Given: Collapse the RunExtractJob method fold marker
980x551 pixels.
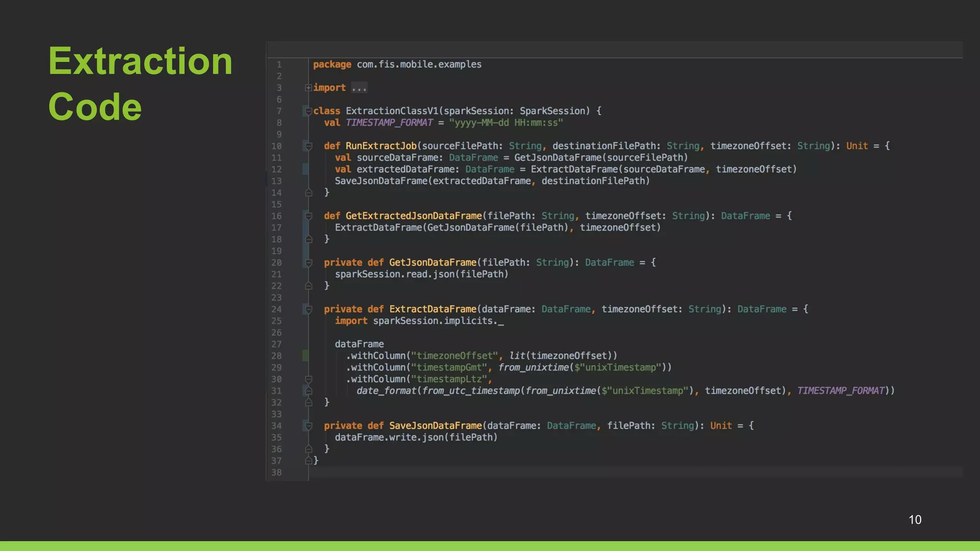Looking at the screenshot, I should click(x=309, y=146).
